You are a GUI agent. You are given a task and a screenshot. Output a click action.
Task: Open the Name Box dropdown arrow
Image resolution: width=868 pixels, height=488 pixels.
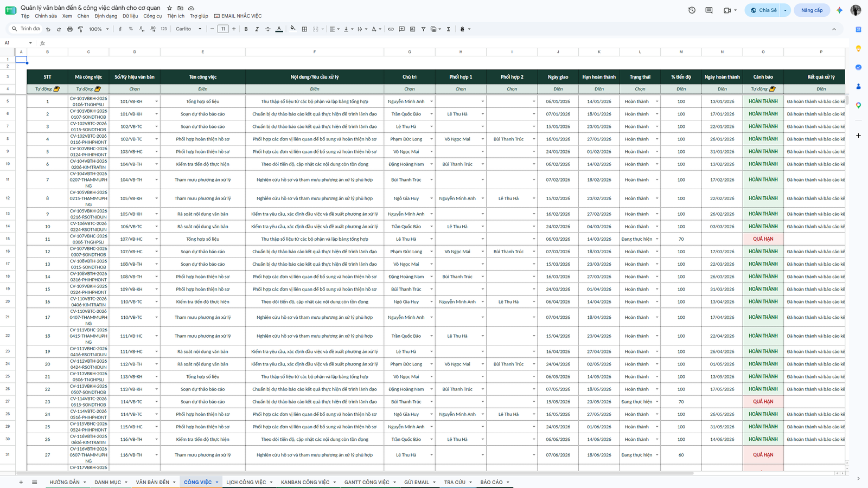(x=30, y=43)
